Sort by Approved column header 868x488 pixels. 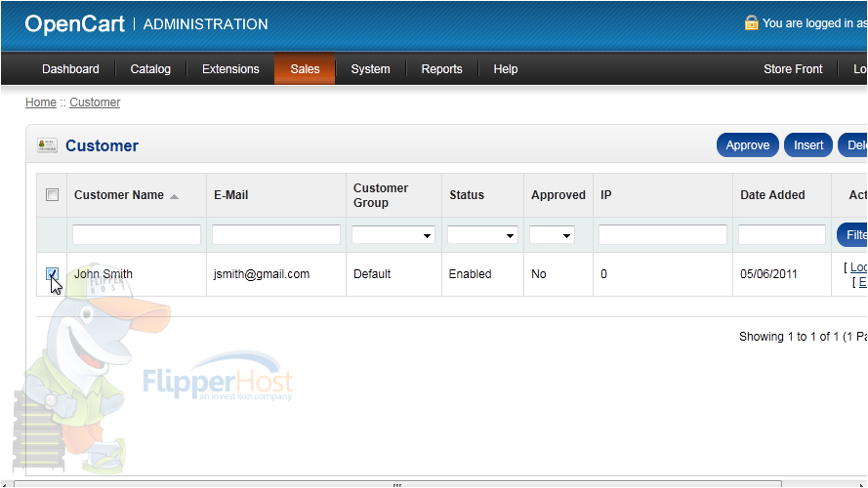pyautogui.click(x=558, y=195)
